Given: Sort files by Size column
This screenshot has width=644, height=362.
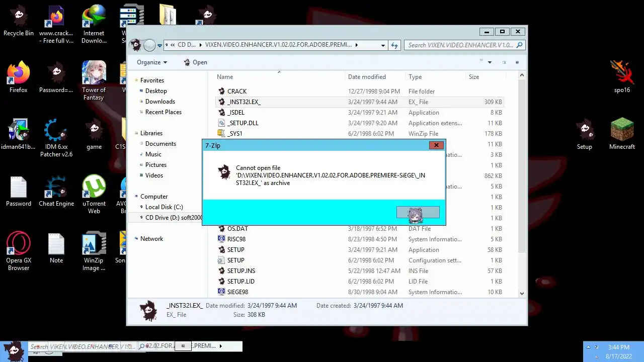Looking at the screenshot, I should coord(485,77).
